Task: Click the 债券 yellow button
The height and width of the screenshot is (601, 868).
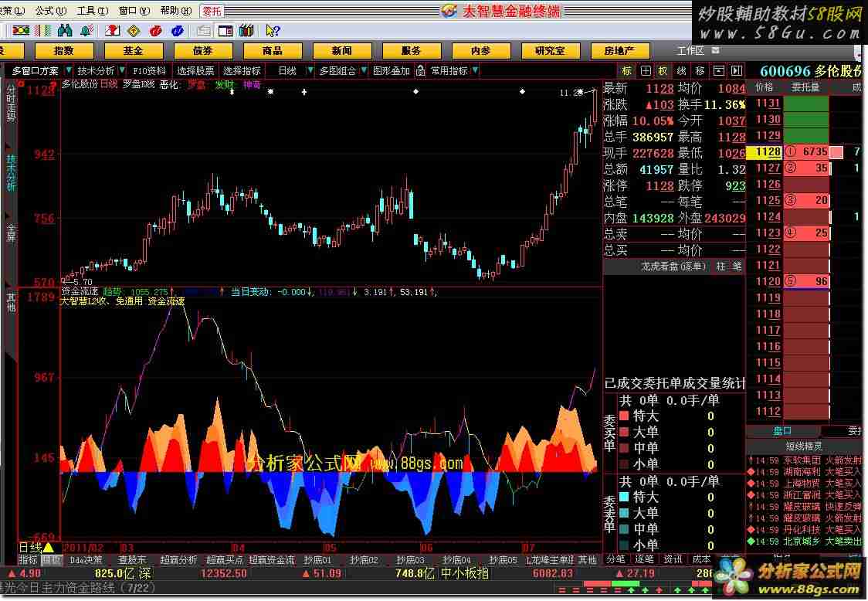Action: click(202, 51)
